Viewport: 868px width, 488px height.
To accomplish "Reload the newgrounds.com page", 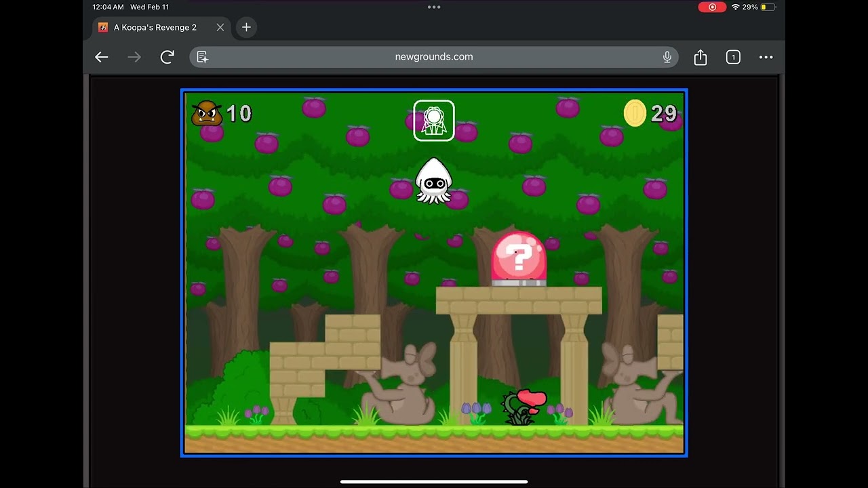I will (x=167, y=57).
